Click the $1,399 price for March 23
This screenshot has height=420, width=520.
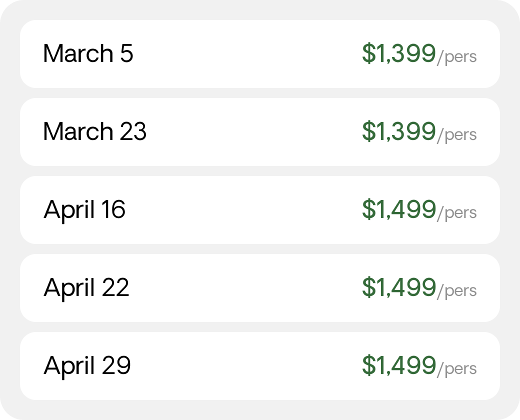tap(399, 131)
